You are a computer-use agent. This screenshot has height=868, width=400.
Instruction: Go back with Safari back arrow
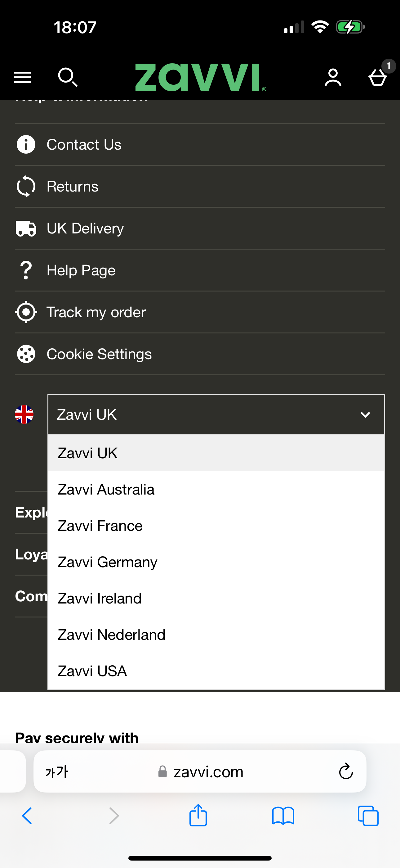click(27, 816)
